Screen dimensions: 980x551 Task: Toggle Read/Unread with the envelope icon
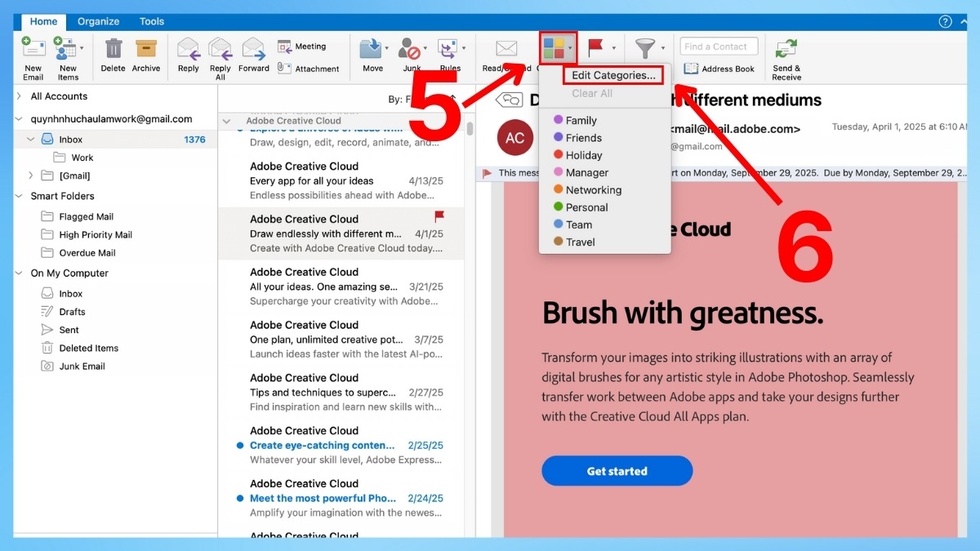(506, 49)
